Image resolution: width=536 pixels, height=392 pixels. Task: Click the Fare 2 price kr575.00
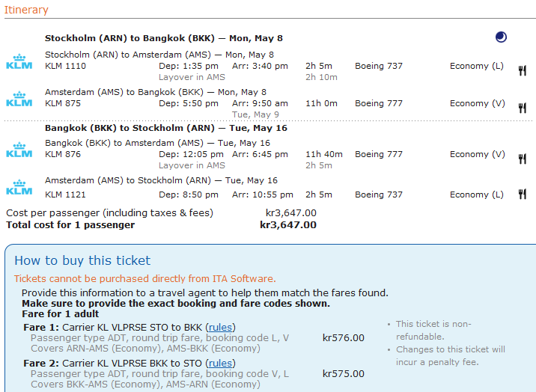pyautogui.click(x=344, y=373)
